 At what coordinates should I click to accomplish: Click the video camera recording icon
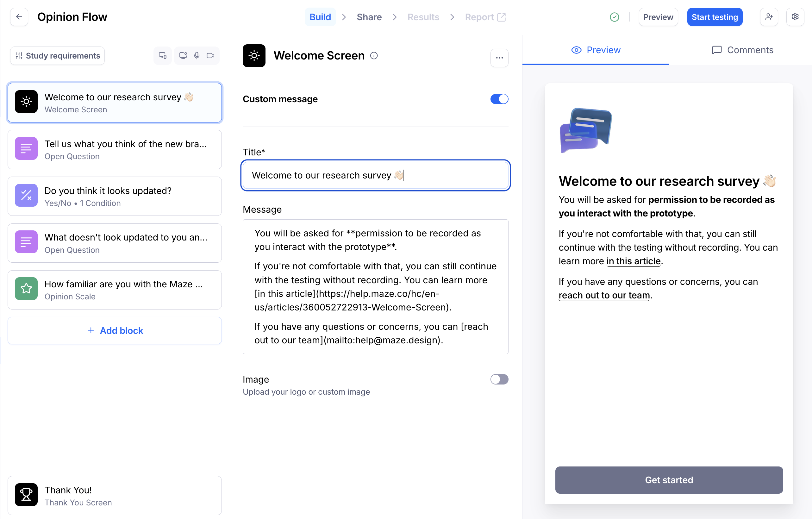tap(210, 56)
